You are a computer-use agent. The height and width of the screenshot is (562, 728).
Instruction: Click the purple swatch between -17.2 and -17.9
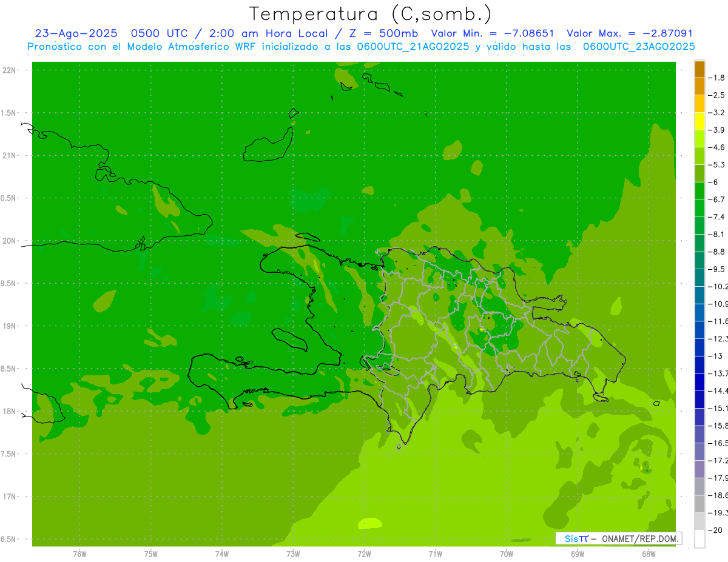pyautogui.click(x=699, y=469)
